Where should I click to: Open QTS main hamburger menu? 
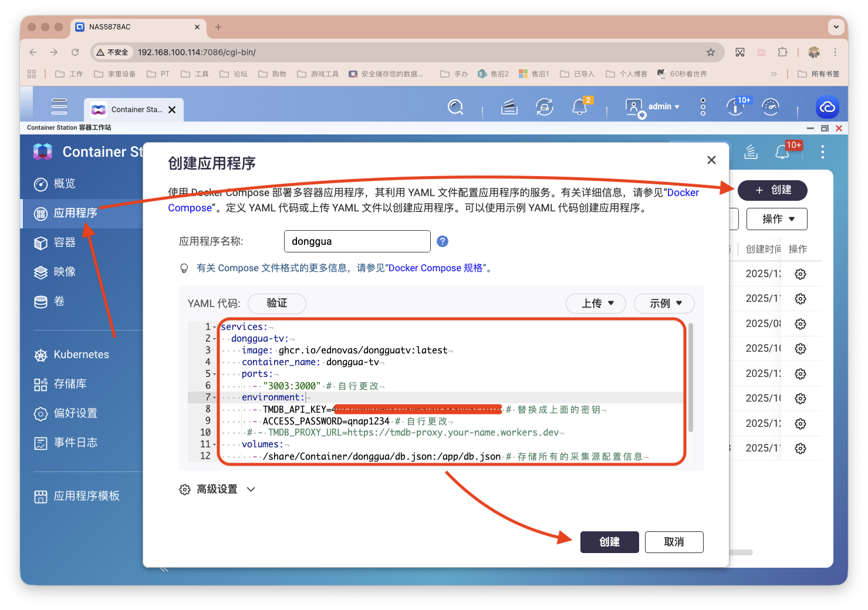click(x=59, y=107)
